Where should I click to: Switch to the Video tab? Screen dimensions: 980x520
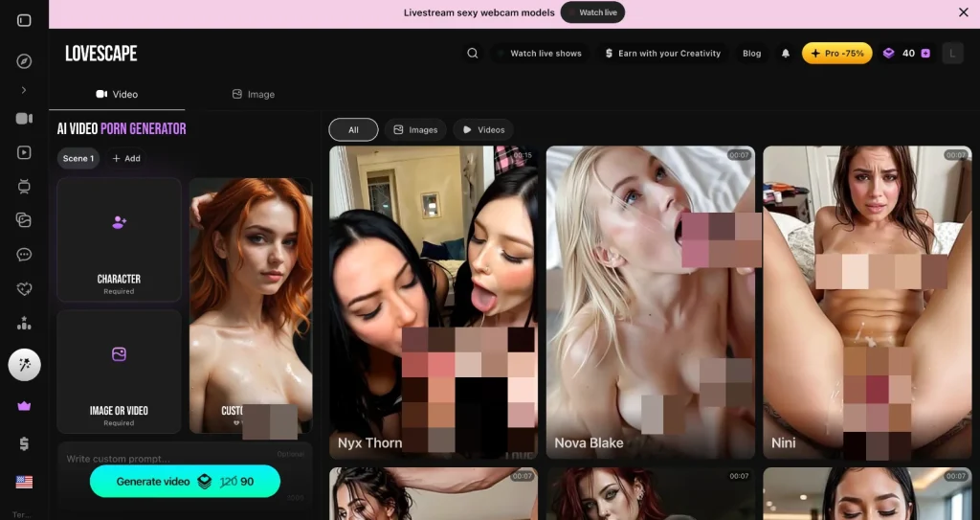117,95
